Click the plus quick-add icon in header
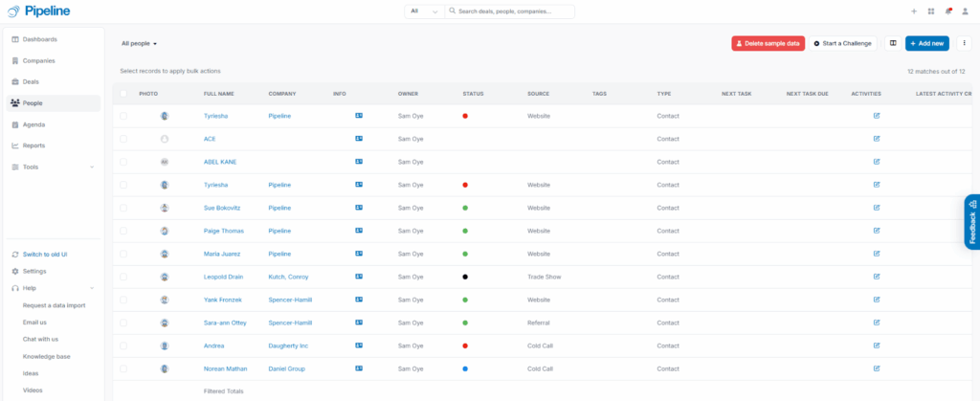Image resolution: width=980 pixels, height=401 pixels. pyautogui.click(x=914, y=11)
